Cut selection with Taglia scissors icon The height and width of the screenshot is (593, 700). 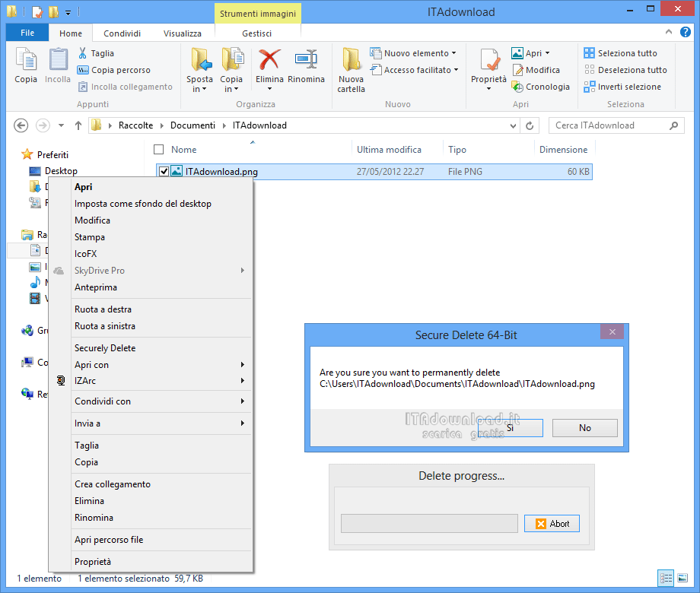pos(83,53)
